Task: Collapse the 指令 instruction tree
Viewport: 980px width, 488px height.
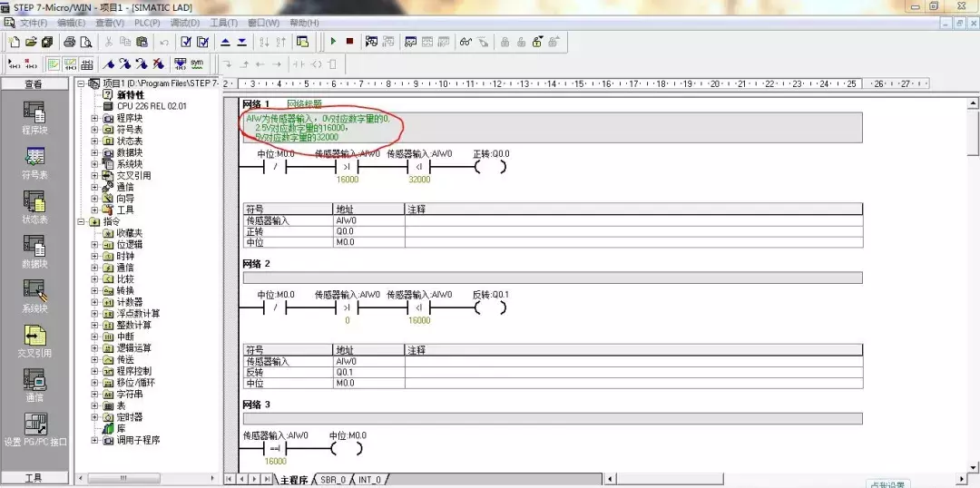Action: [80, 221]
